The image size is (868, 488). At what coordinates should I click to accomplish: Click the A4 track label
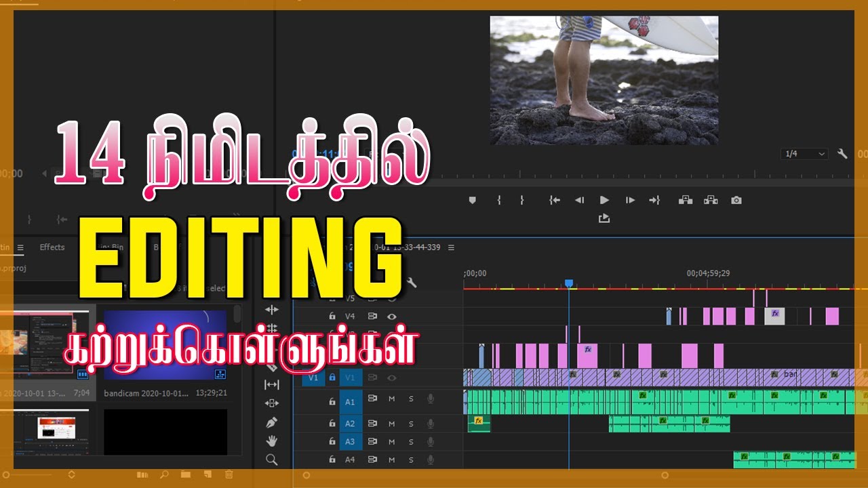pos(351,460)
